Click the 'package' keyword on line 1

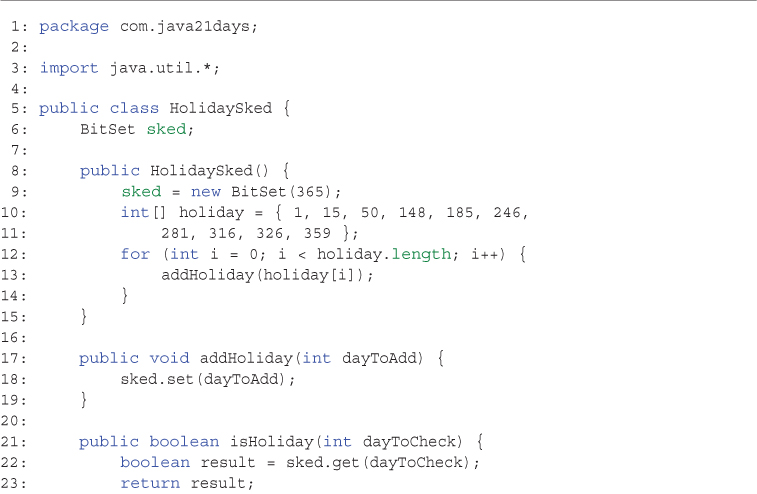tap(74, 27)
